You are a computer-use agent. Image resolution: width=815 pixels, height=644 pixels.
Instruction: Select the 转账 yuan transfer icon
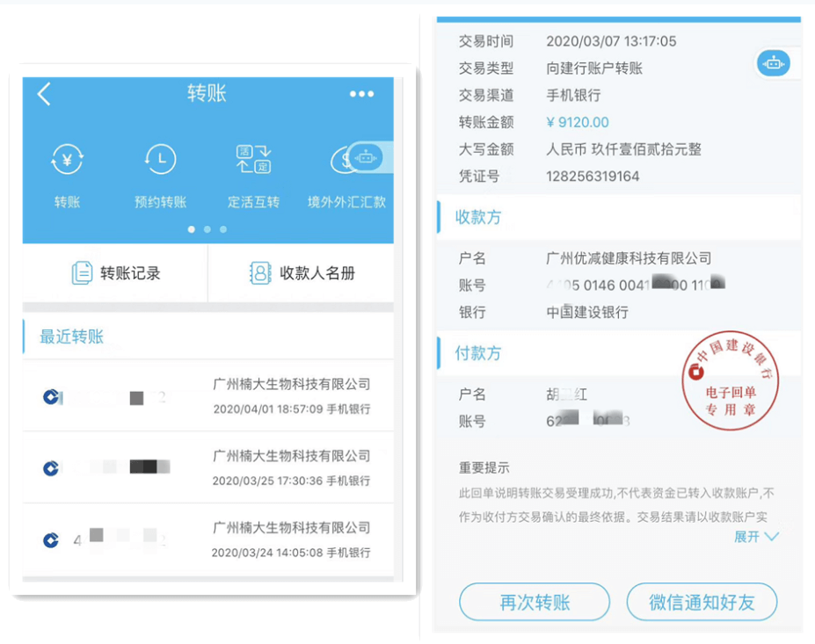(x=67, y=160)
